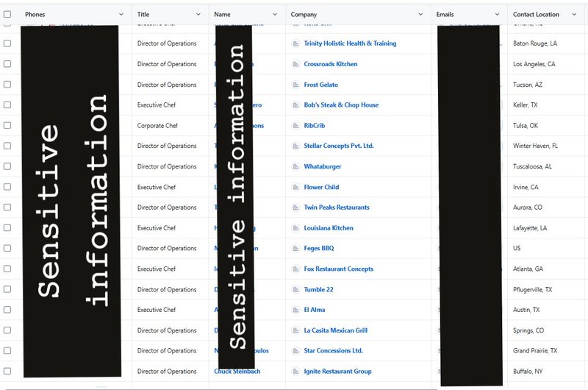Follow the Tumble 22 company link
This screenshot has height=390, width=588.
(x=318, y=290)
